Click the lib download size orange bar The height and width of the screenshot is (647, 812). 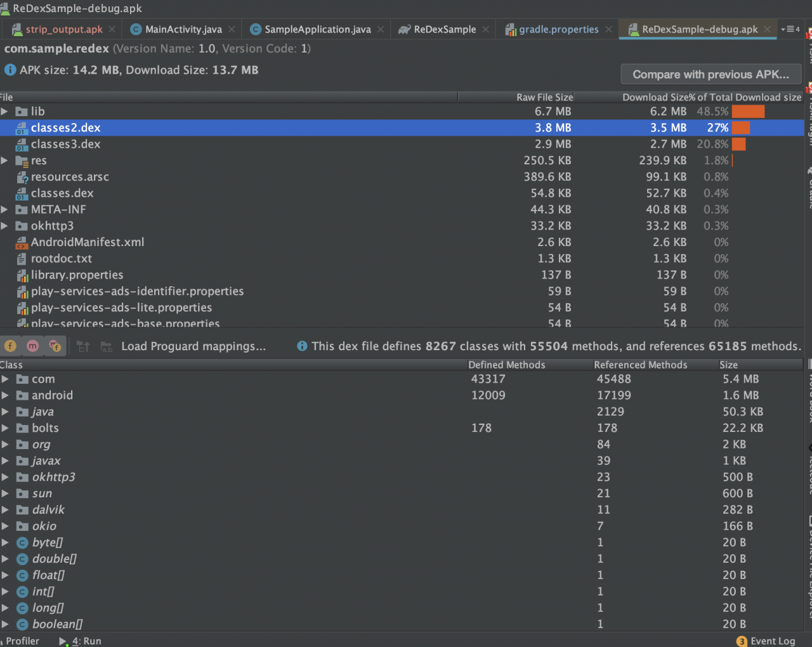click(748, 112)
